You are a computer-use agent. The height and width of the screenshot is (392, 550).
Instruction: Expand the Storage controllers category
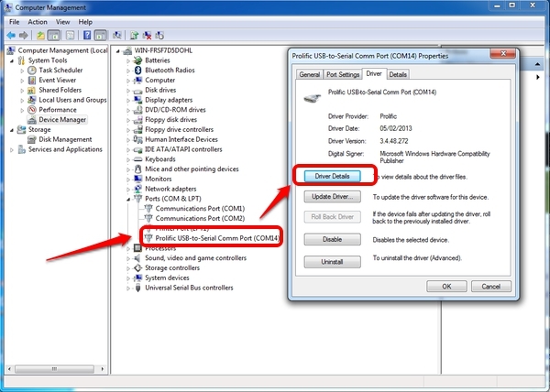[x=128, y=268]
